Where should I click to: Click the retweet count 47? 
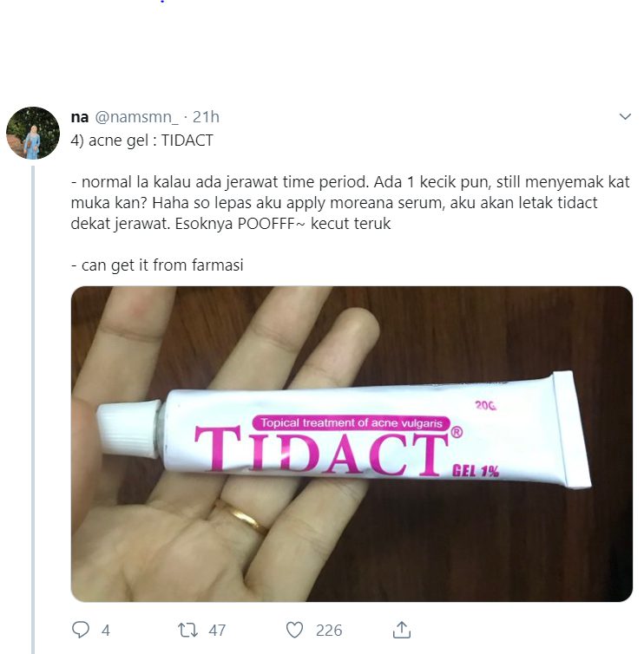point(218,631)
